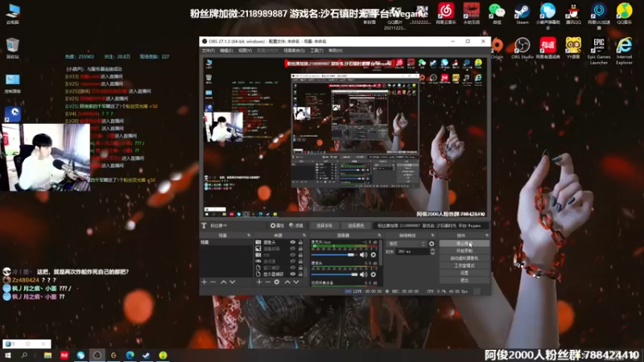Mute the camera audio channel speaker icon
The width and height of the screenshot is (644, 362).
(x=364, y=274)
